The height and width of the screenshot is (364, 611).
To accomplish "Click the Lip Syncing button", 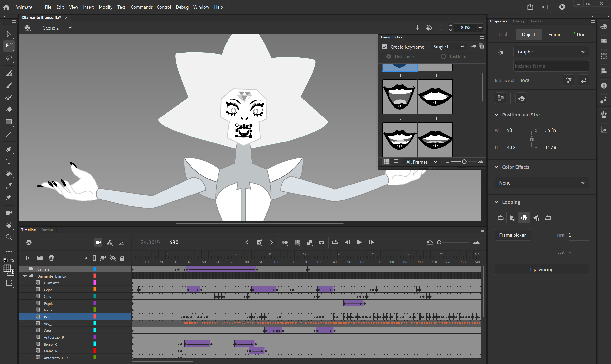I will pyautogui.click(x=542, y=269).
